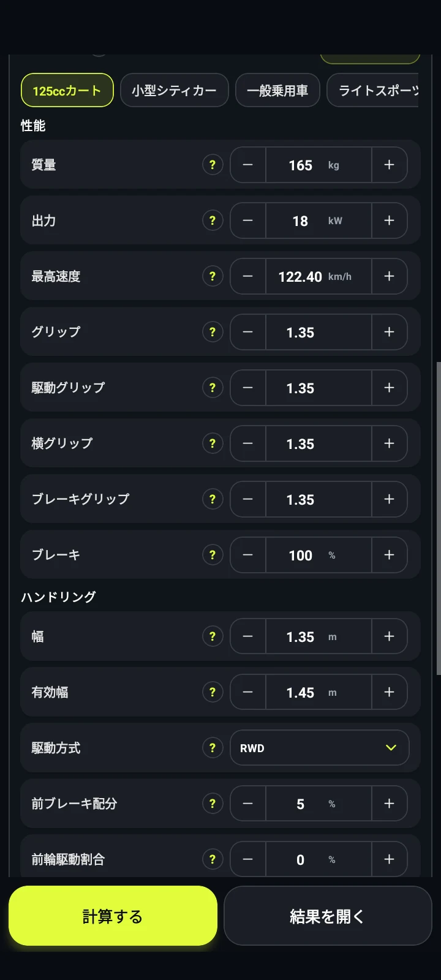The image size is (441, 980).
Task: Increase 横グリップ value with plus
Action: [389, 443]
